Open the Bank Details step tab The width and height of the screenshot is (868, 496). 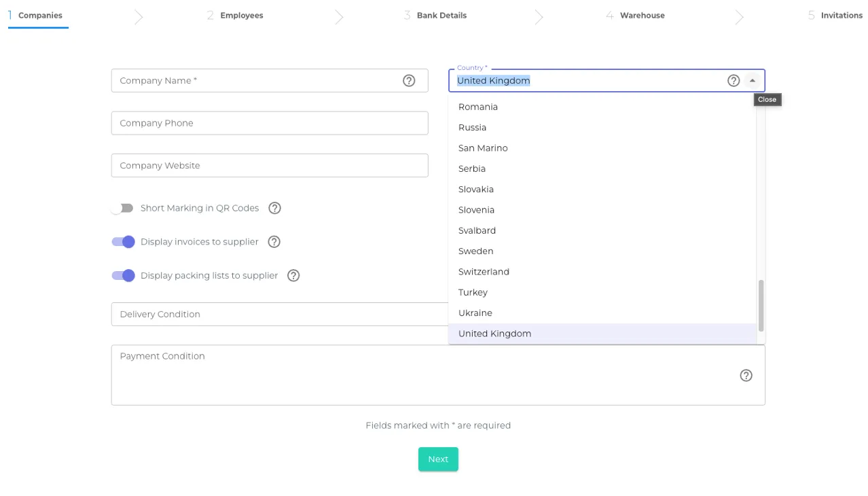click(x=441, y=16)
